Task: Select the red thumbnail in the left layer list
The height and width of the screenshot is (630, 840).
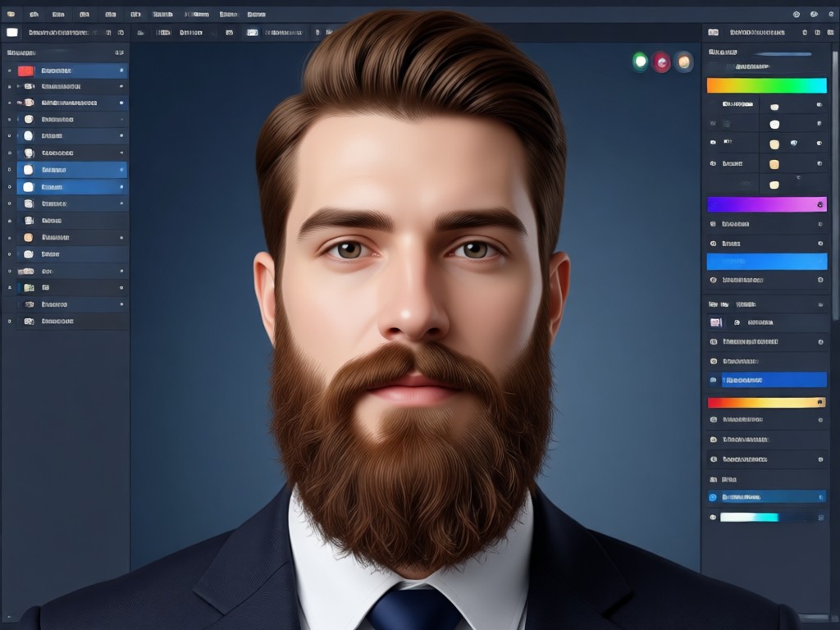Action: 25,71
